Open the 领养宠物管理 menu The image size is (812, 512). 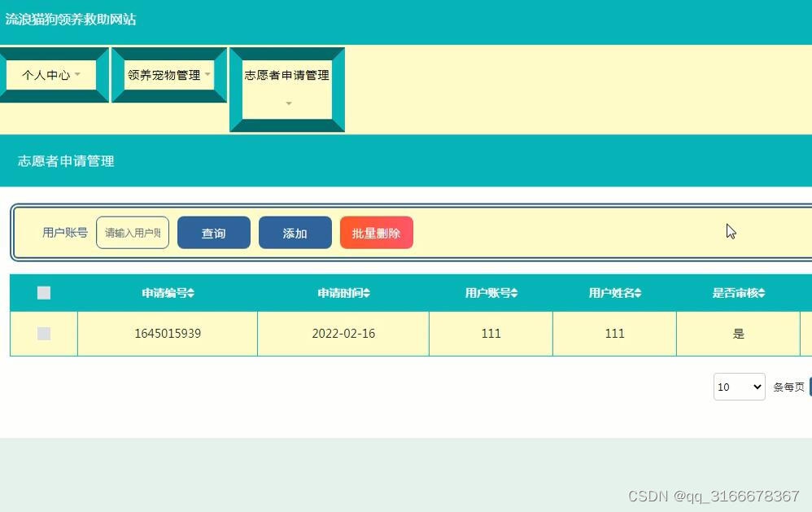168,75
